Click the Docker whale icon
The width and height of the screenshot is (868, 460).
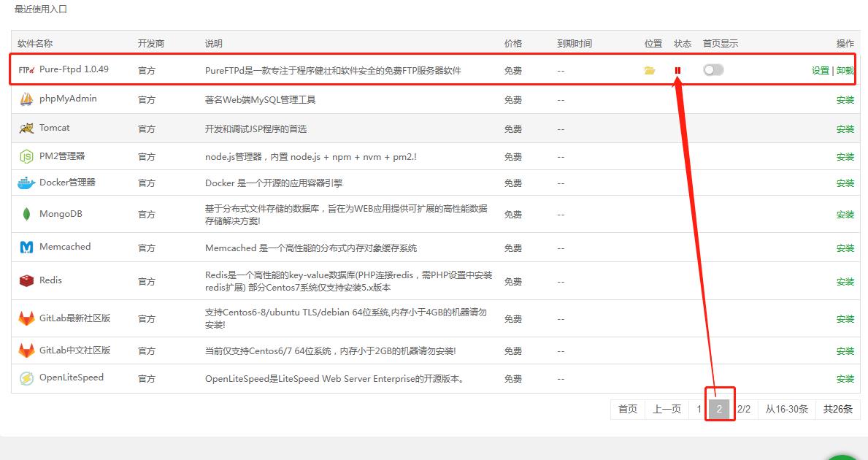click(26, 183)
